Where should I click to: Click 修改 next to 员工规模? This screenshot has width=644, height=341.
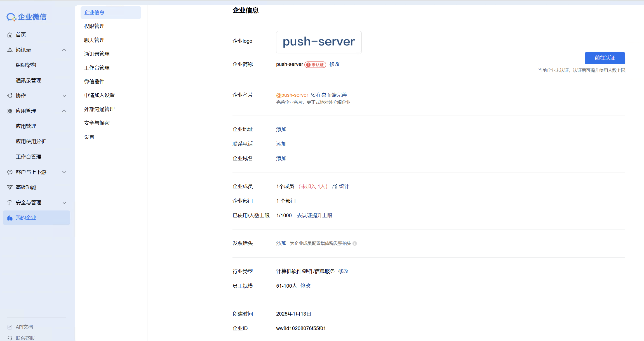point(305,286)
